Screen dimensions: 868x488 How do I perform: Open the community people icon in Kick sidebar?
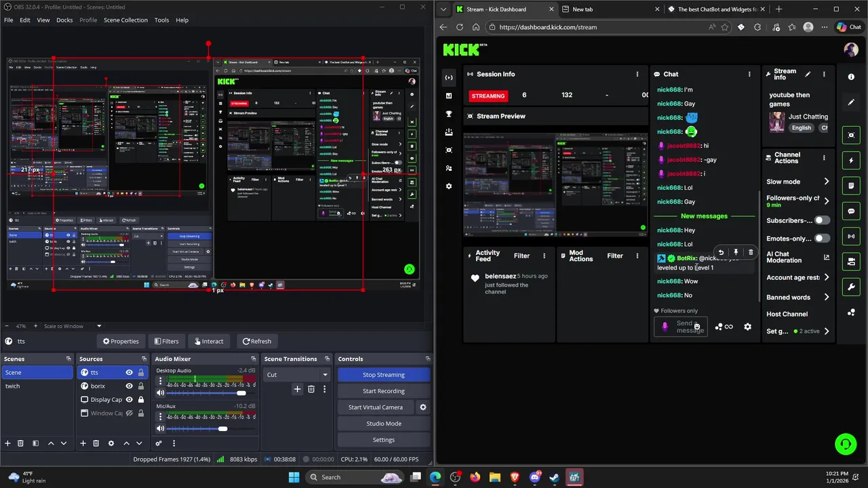(448, 168)
